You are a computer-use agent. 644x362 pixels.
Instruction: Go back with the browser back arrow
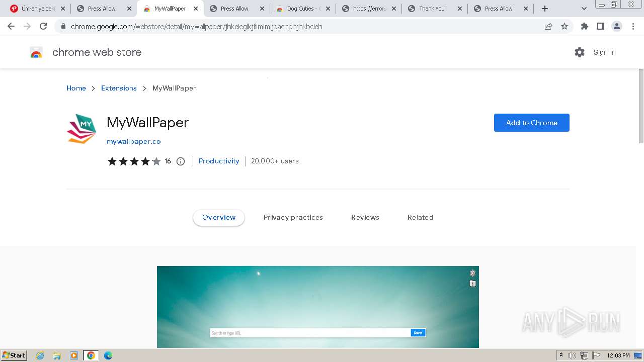(x=11, y=26)
